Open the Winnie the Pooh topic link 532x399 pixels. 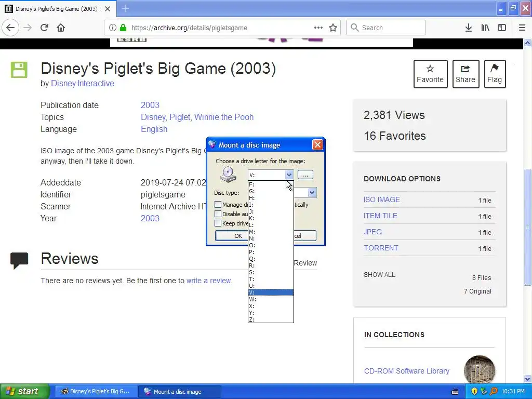click(x=224, y=117)
